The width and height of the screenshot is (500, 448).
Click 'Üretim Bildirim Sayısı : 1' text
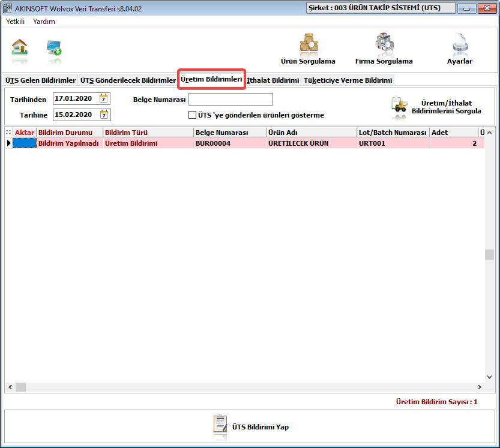pyautogui.click(x=436, y=402)
